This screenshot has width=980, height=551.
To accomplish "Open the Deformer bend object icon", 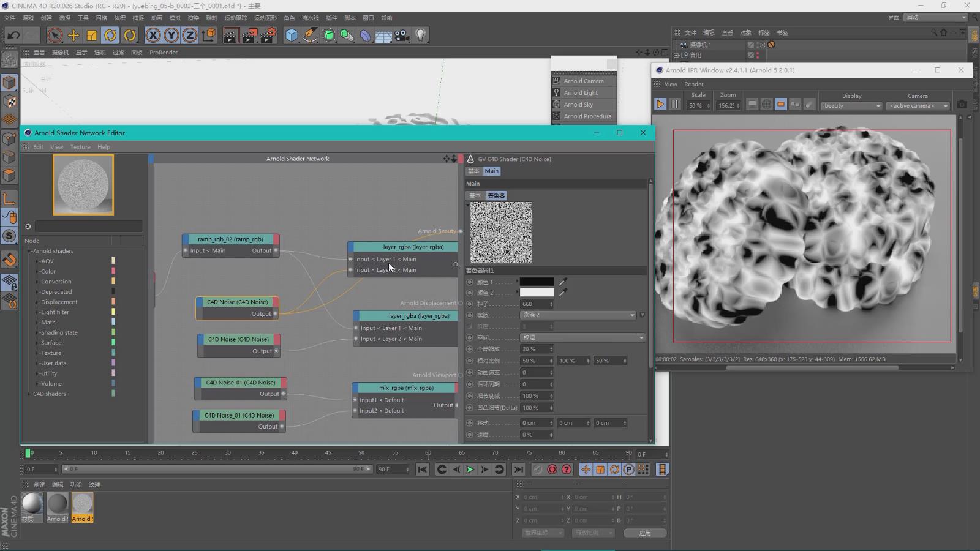I will click(x=366, y=36).
